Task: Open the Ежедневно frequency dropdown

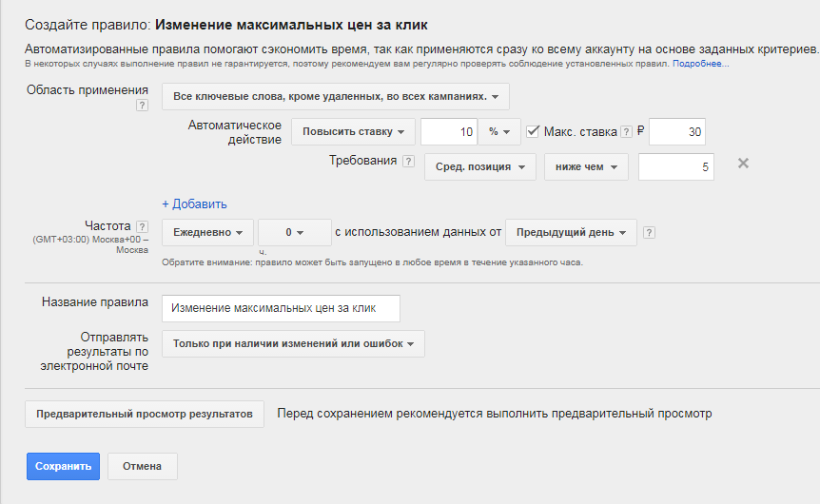Action: pos(208,232)
